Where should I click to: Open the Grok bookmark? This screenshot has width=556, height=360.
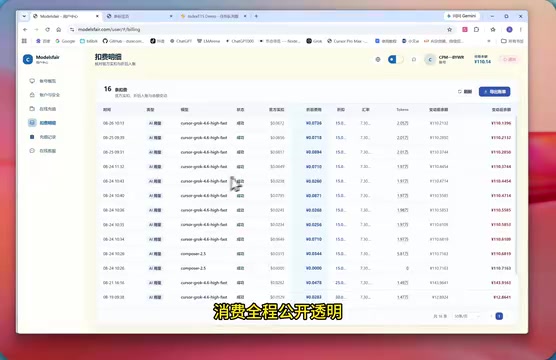tap(314, 41)
